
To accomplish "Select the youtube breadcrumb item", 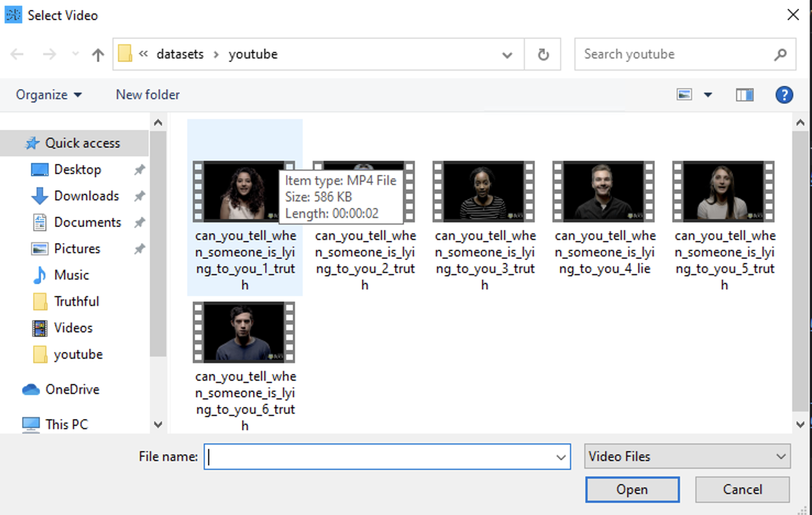I will tap(253, 54).
